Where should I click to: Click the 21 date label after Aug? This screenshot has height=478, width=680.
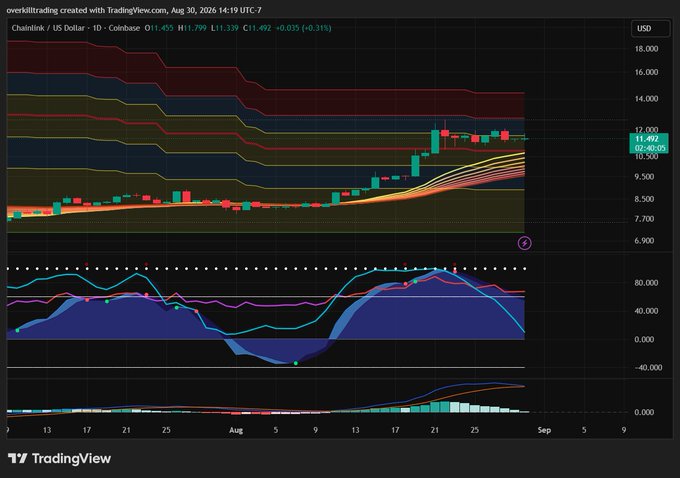(x=435, y=430)
